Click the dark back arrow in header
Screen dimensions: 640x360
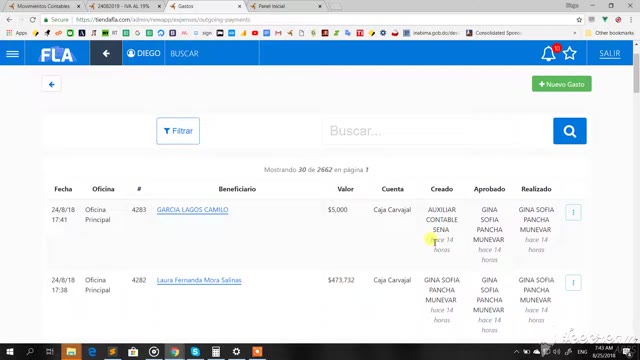tap(106, 53)
